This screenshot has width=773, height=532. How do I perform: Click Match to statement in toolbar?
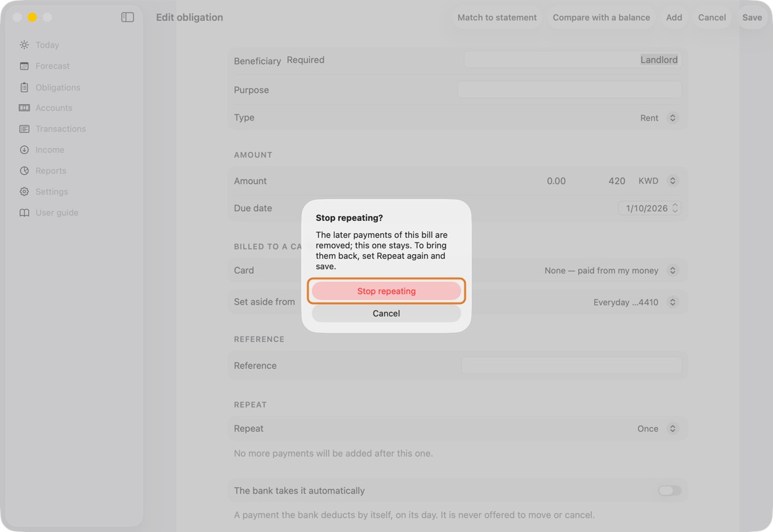(x=497, y=17)
